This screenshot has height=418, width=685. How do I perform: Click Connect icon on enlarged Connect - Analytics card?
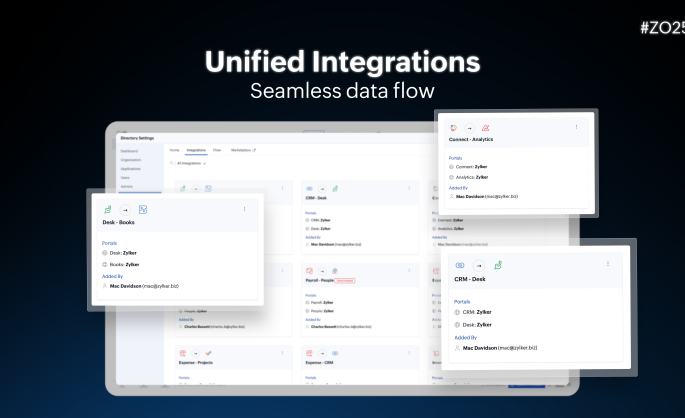(453, 128)
